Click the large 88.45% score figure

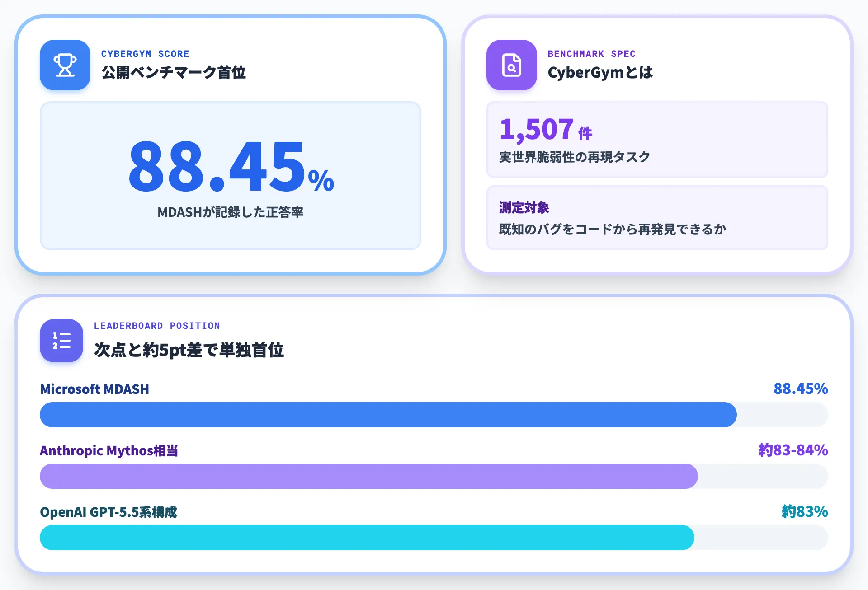tap(231, 166)
